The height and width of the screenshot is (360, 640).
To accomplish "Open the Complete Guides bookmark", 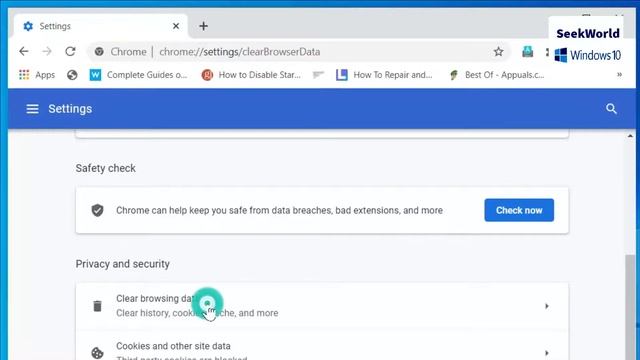I will click(138, 75).
